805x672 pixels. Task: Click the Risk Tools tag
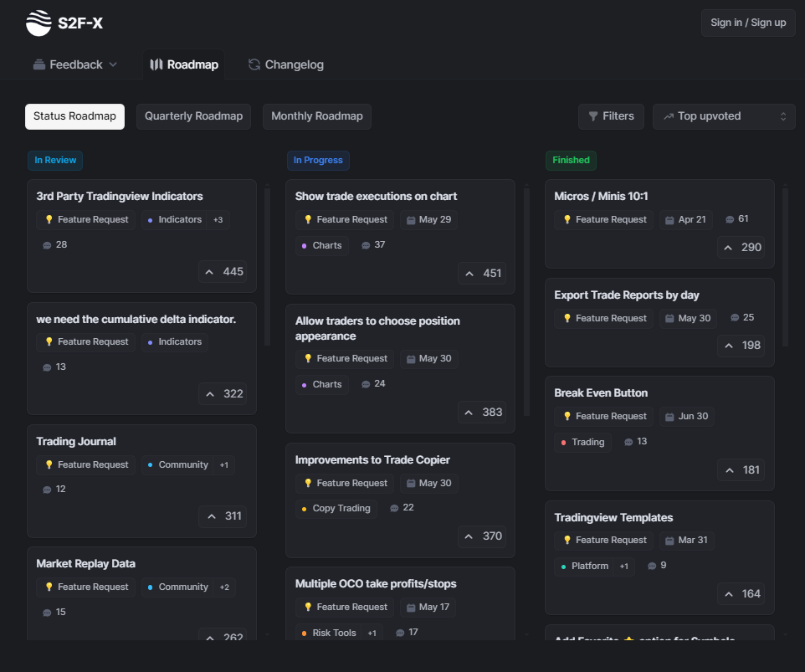coord(329,633)
